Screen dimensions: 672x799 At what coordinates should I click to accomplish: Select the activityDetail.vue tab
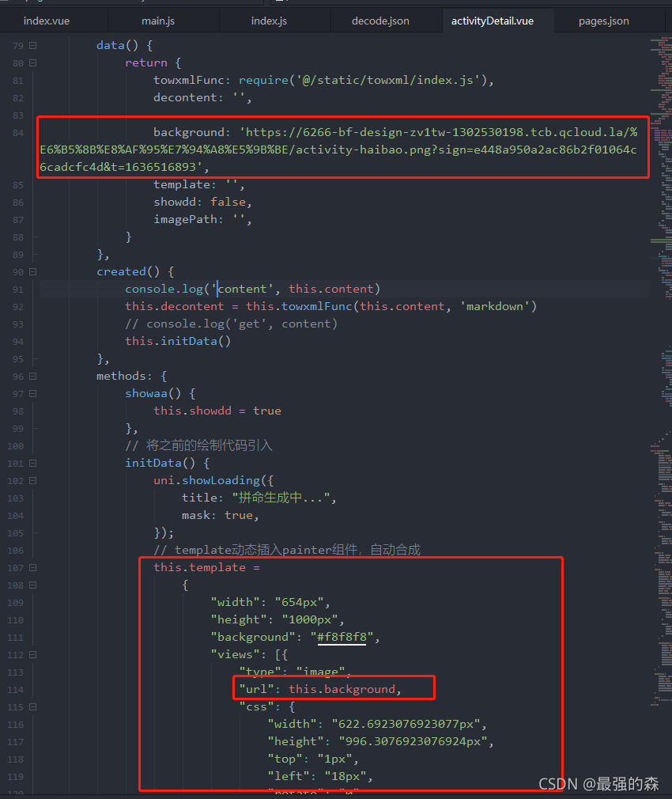(493, 21)
